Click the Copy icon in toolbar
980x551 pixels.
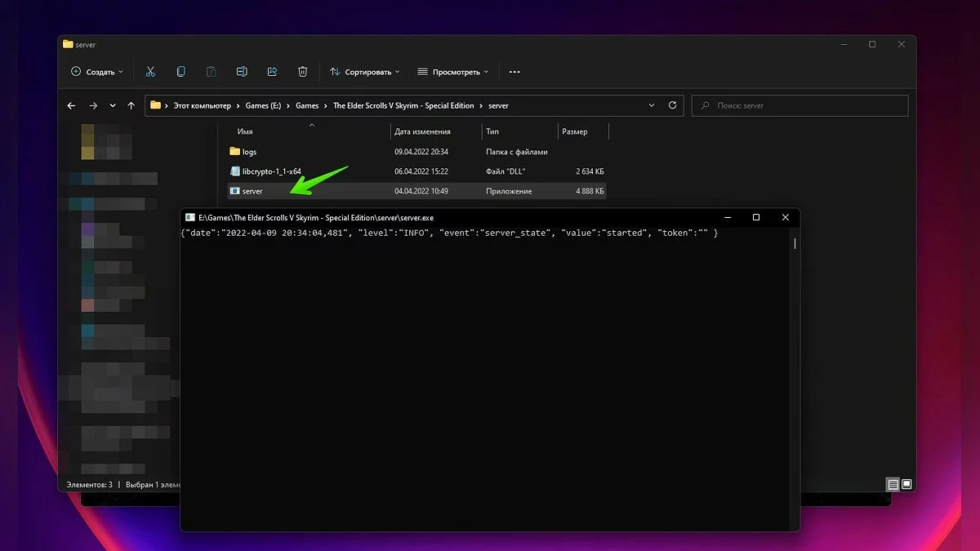pyautogui.click(x=180, y=72)
